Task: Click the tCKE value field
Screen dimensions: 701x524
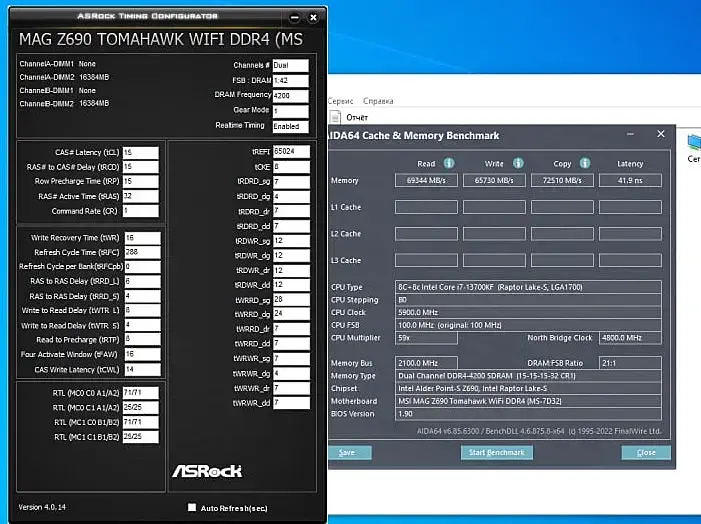Action: (x=291, y=167)
